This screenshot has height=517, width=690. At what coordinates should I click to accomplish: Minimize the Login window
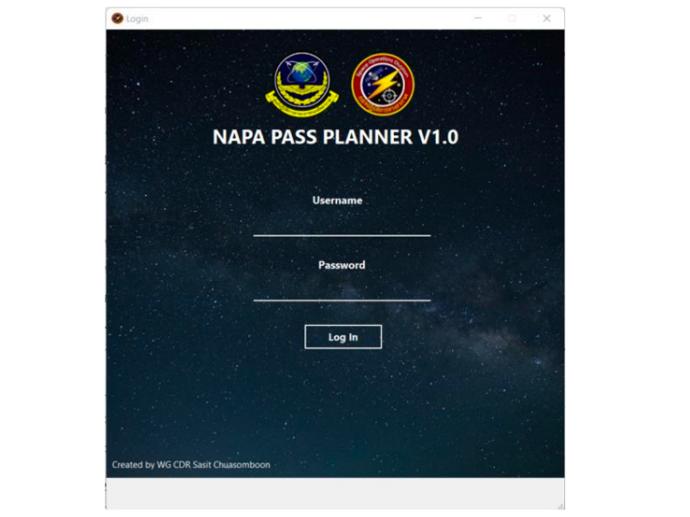click(478, 18)
